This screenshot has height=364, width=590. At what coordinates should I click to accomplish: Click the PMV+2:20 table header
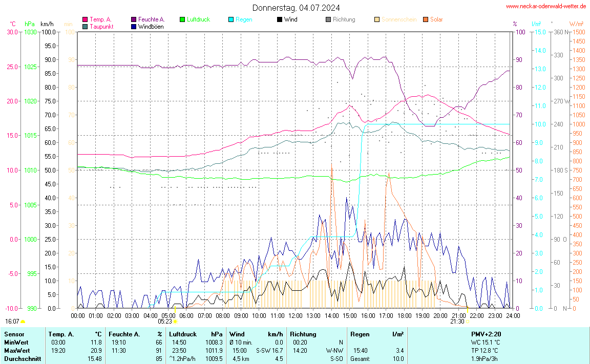[x=487, y=334]
